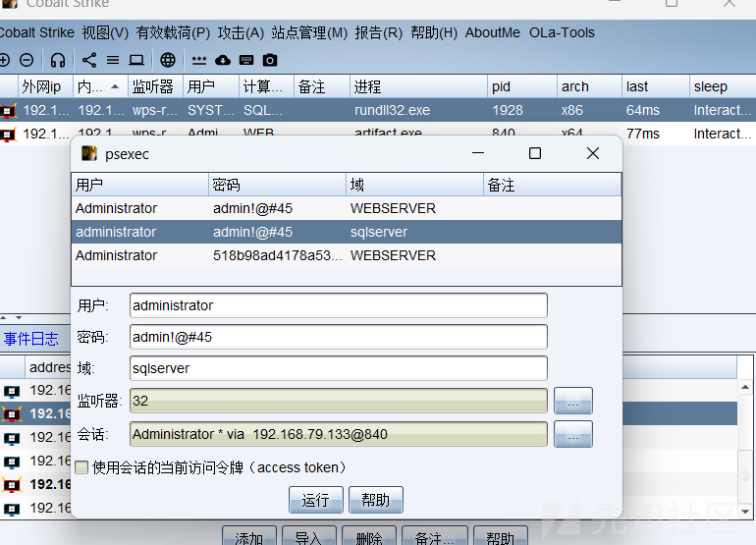View credentials via the password dots icon
Screen dimensions: 756x545
199,60
